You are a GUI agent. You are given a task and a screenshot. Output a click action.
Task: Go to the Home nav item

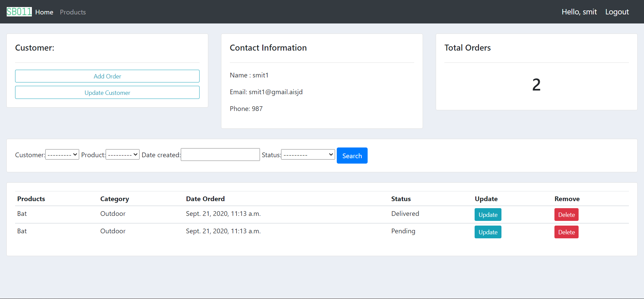(44, 12)
